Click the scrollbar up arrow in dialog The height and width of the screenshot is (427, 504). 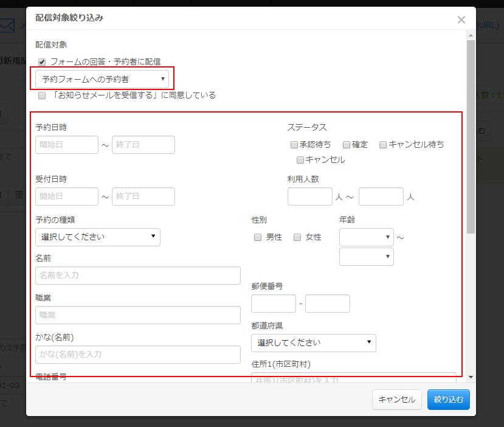point(471,35)
